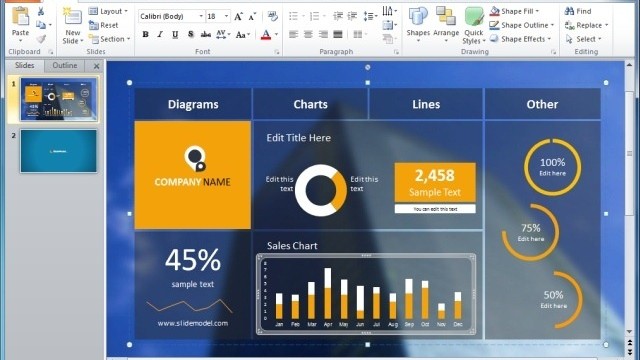
Task: Click the 'Edit Title Here' text
Action: coord(298,138)
